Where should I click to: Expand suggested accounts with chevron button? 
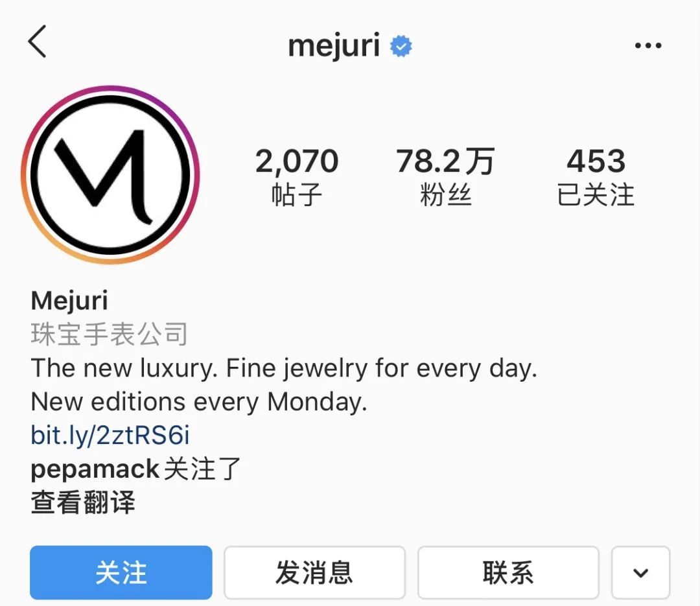[x=640, y=572]
